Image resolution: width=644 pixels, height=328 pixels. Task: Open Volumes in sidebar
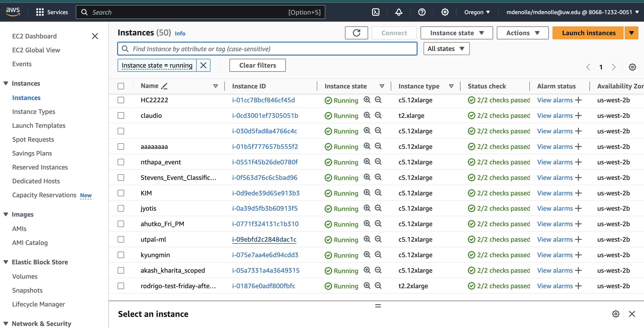coord(25,276)
